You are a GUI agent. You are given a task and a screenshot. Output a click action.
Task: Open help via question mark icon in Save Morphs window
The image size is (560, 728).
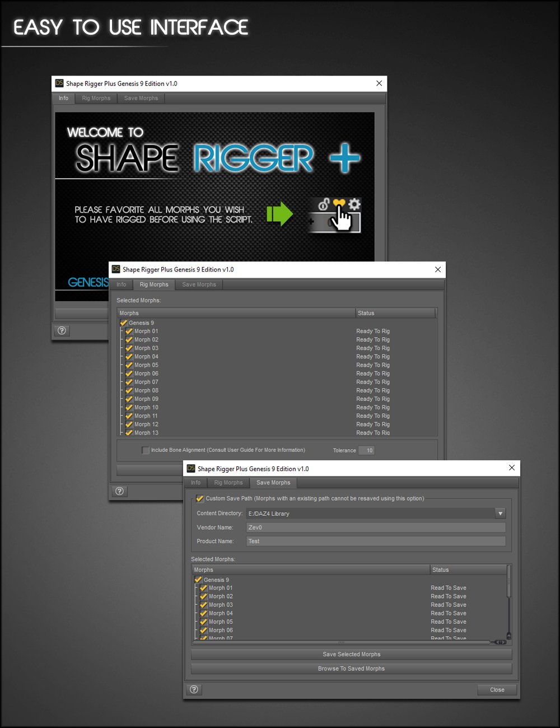pos(194,689)
